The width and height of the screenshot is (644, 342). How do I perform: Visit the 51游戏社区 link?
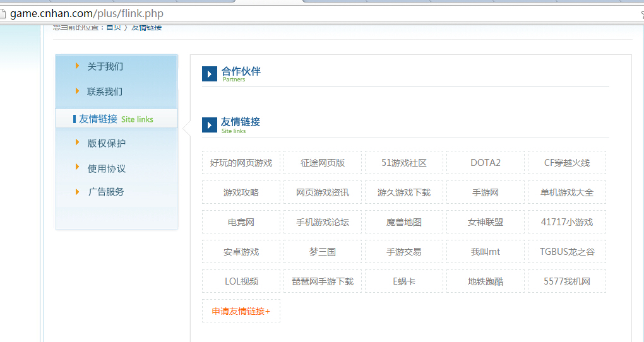click(404, 163)
